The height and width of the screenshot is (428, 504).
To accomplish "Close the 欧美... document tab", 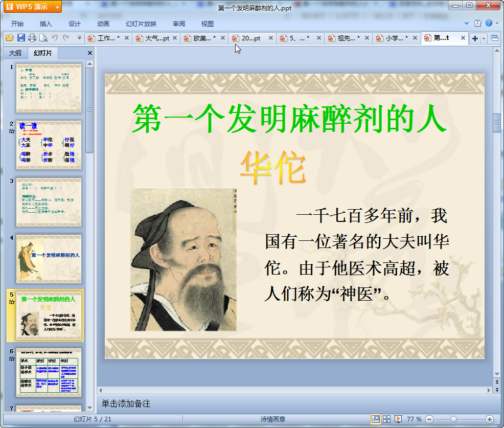I will [x=223, y=38].
